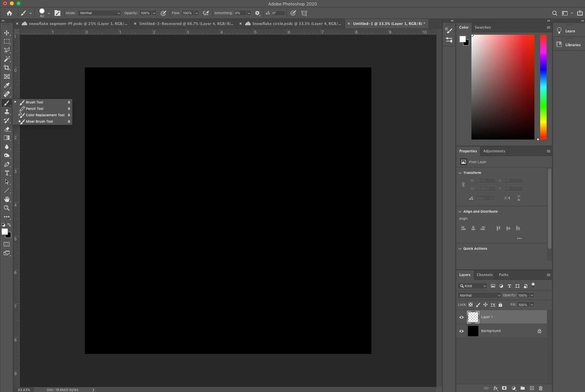The width and height of the screenshot is (585, 392).
Task: Create a new layer icon
Action: 532,388
